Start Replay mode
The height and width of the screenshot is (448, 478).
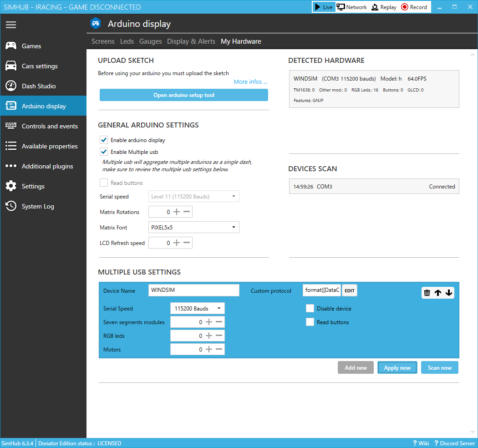pyautogui.click(x=384, y=7)
